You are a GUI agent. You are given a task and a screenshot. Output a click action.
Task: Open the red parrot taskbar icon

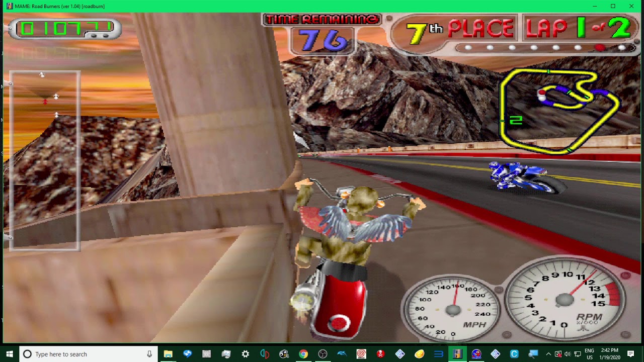[476, 354]
